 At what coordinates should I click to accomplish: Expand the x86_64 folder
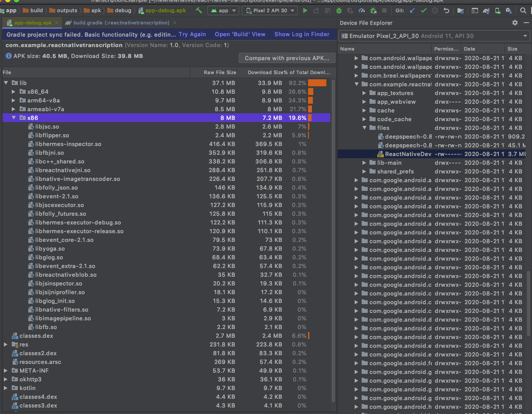pyautogui.click(x=14, y=92)
